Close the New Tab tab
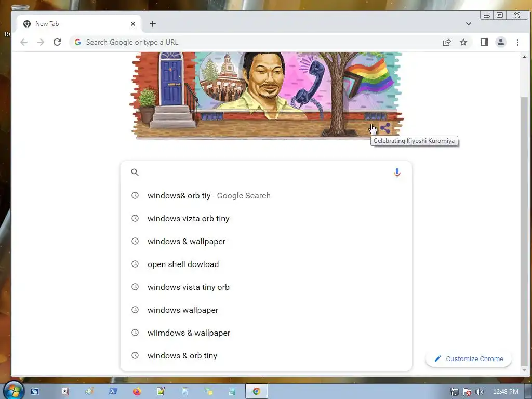The height and width of the screenshot is (399, 532). point(132,24)
